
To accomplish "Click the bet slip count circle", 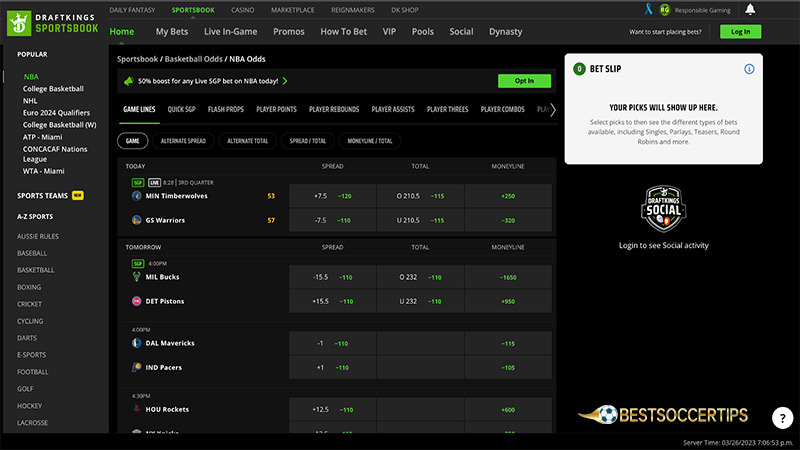I will point(579,69).
